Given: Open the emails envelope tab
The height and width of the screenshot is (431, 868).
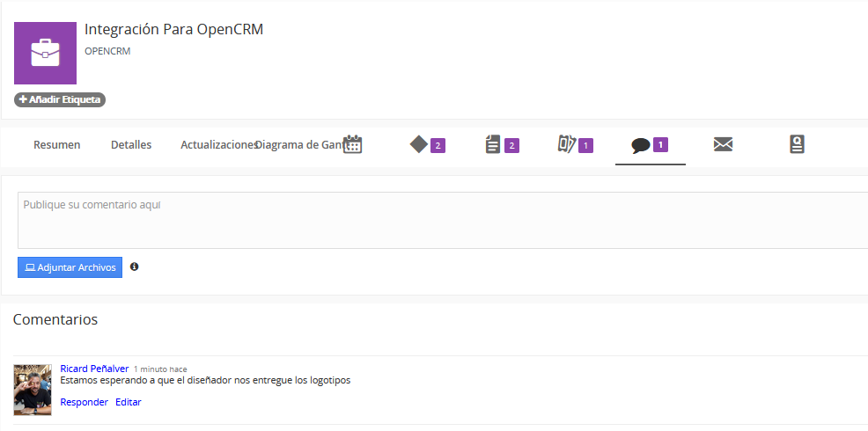Looking at the screenshot, I should [723, 144].
